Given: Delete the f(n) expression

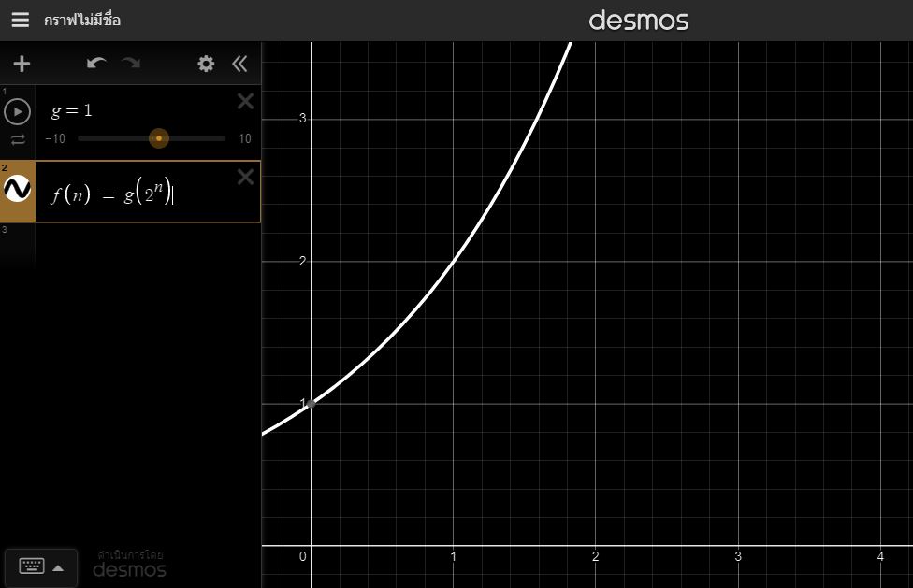Looking at the screenshot, I should tap(245, 177).
